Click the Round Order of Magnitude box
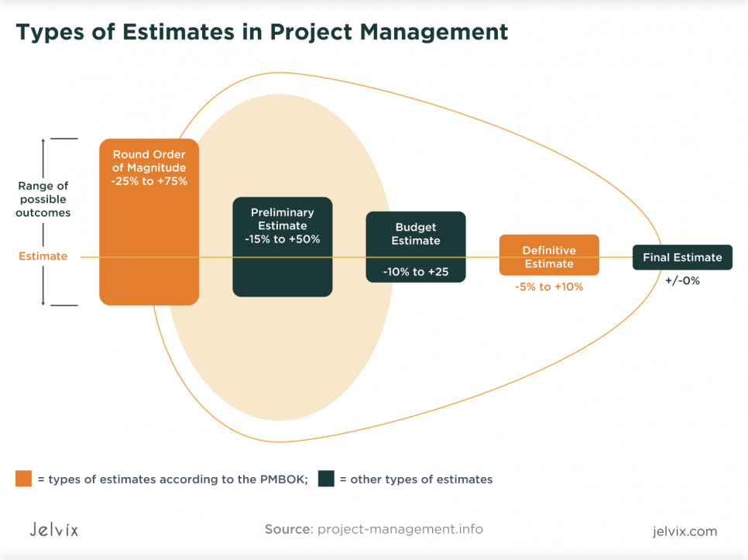This screenshot has width=748, height=560. coord(149,222)
